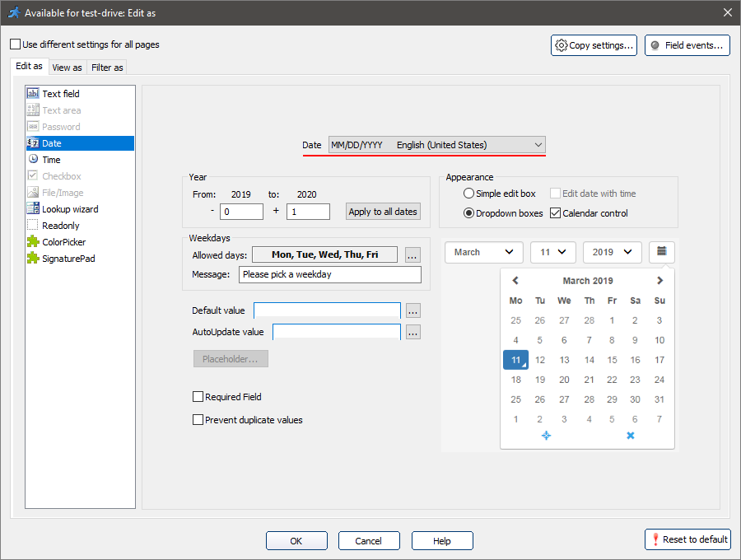This screenshot has height=560, width=741.
Task: Go to previous month in calendar
Action: pos(515,281)
